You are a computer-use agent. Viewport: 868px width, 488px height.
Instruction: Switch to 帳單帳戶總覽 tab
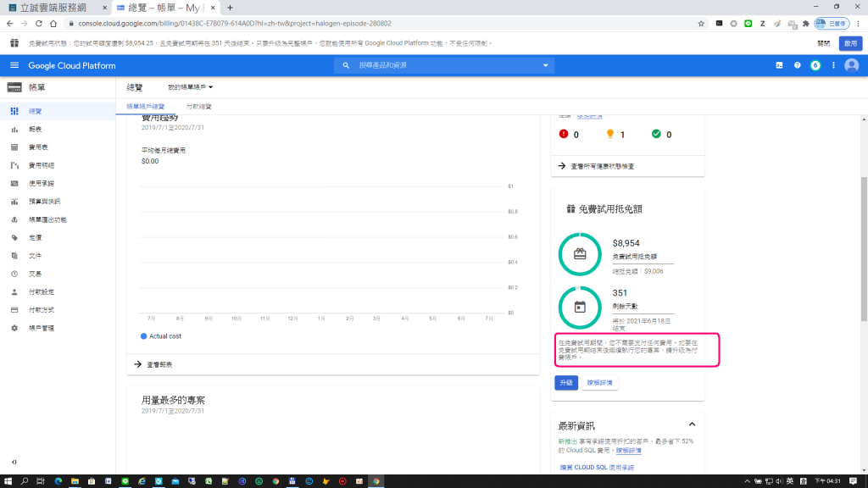[x=146, y=106]
